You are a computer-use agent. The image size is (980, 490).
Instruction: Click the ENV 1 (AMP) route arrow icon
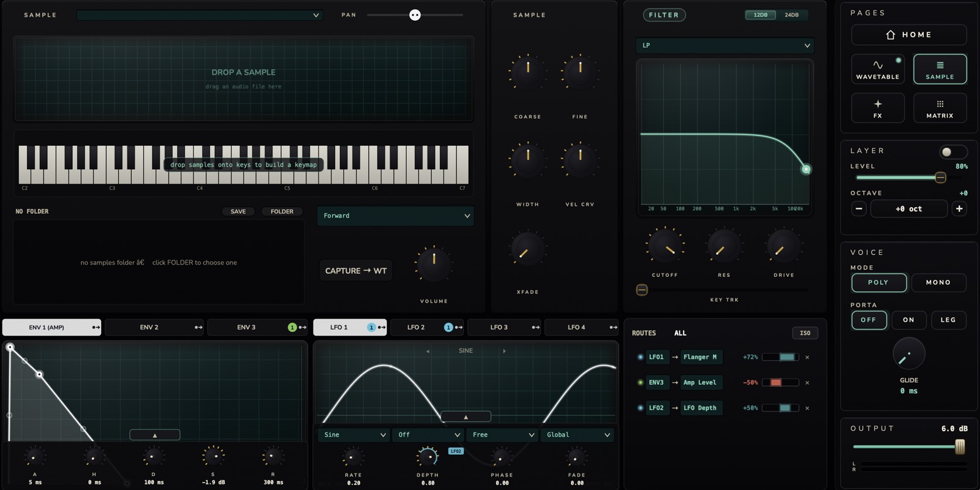tap(96, 328)
